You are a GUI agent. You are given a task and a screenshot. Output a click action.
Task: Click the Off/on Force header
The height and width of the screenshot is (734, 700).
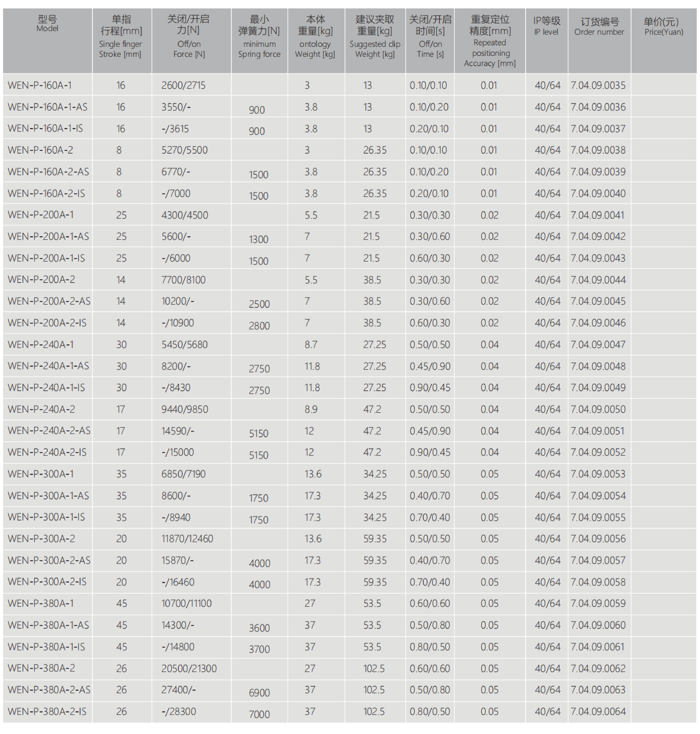[x=189, y=36]
